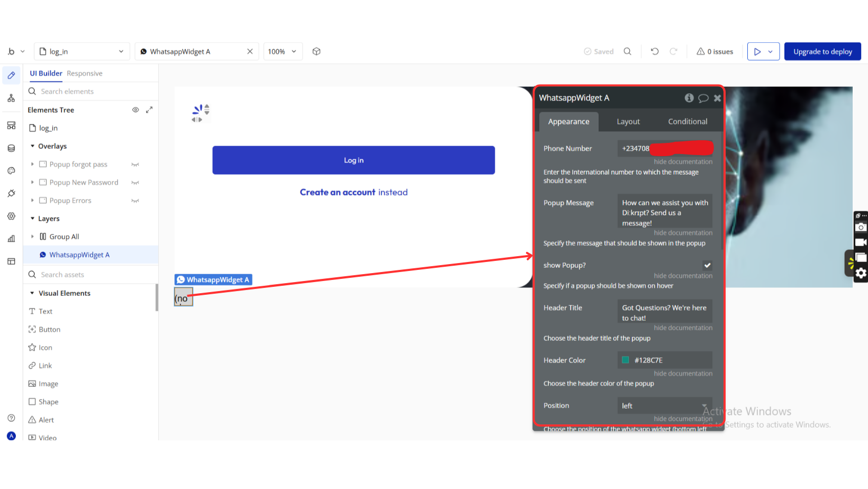The image size is (868, 489).
Task: Select the Shape visual element
Action: pyautogui.click(x=43, y=402)
